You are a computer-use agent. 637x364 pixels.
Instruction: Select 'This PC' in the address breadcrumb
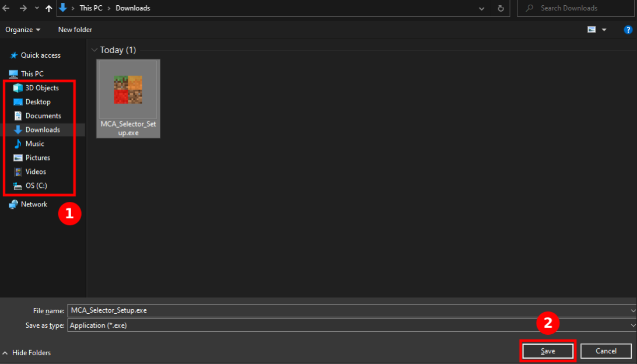pos(91,8)
